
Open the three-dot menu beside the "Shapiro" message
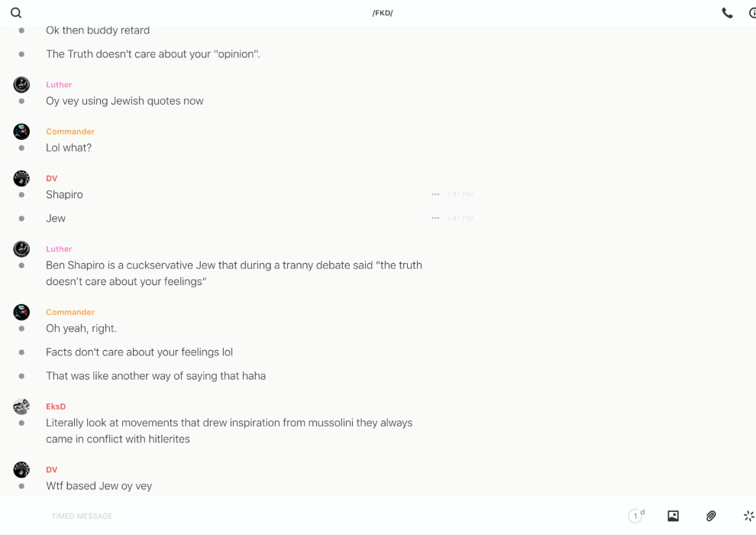pyautogui.click(x=435, y=195)
